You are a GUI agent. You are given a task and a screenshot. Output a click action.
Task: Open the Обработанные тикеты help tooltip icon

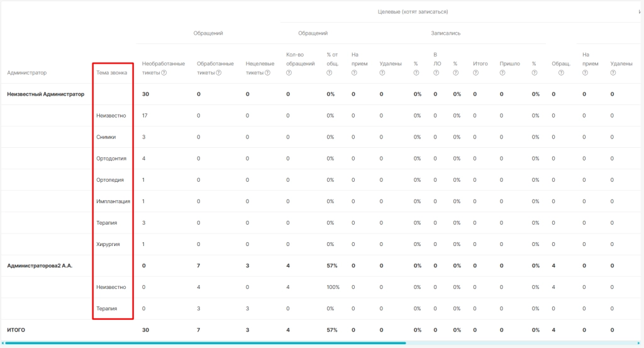click(218, 73)
